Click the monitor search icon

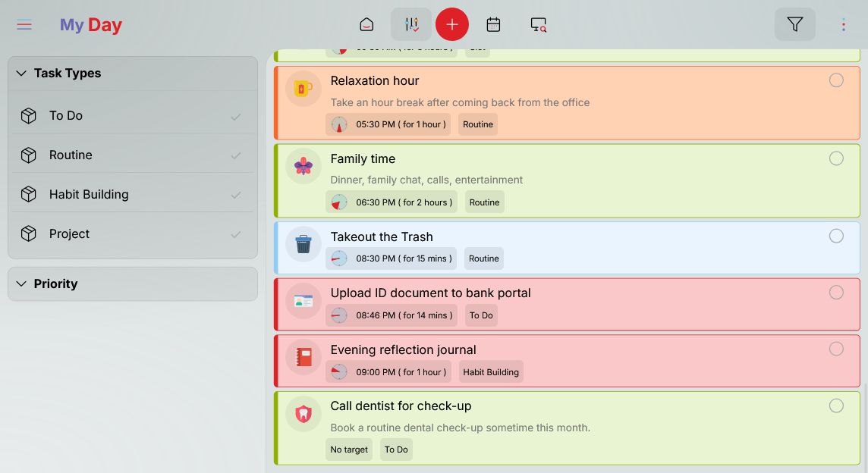(538, 25)
